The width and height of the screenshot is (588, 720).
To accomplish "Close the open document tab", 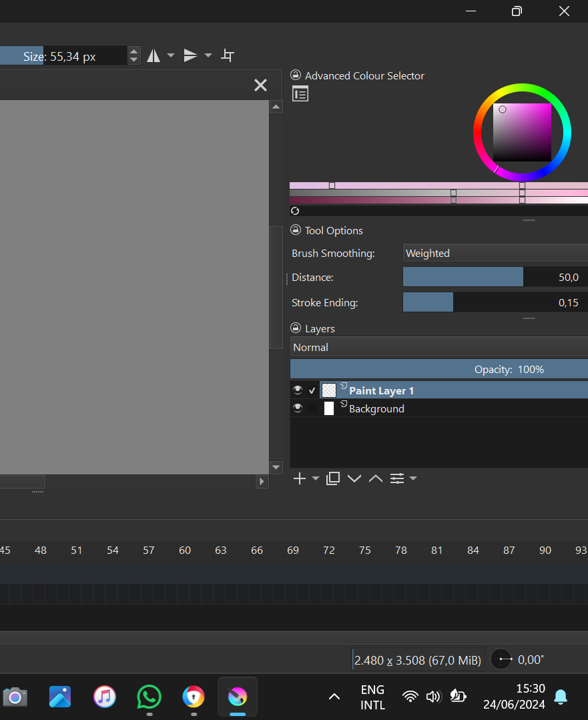I will (x=260, y=85).
